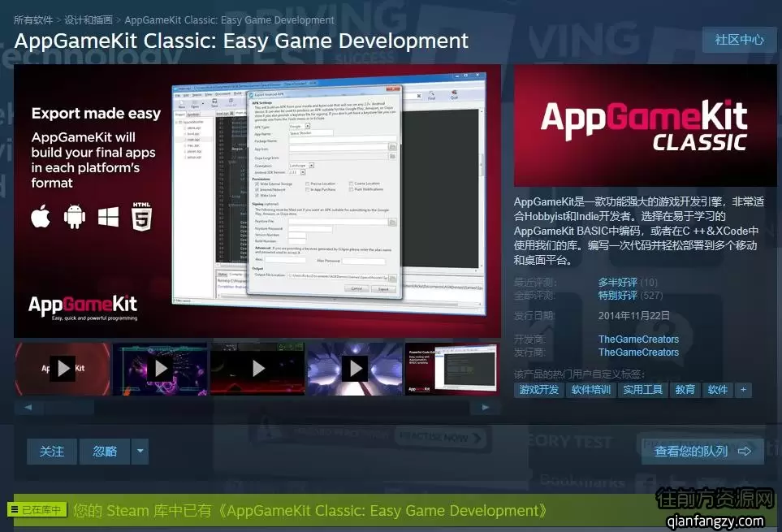Click the plus button to add tags
782x532 pixels.
743,390
